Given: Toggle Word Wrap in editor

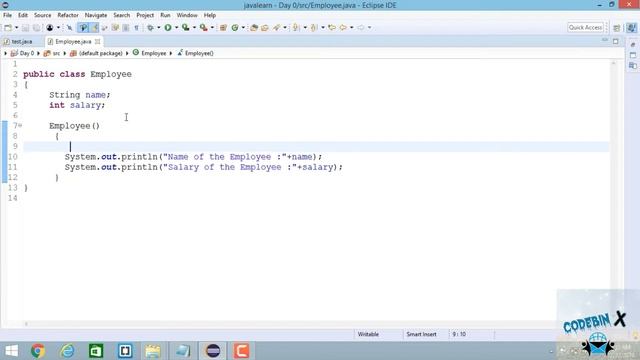Looking at the screenshot, I should click(x=115, y=28).
